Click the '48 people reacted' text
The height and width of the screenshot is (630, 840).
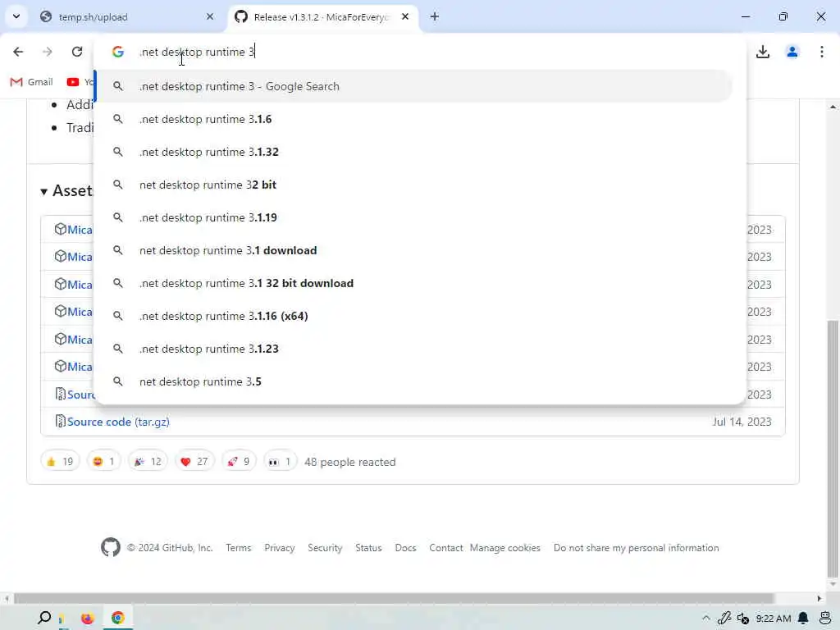(x=349, y=462)
